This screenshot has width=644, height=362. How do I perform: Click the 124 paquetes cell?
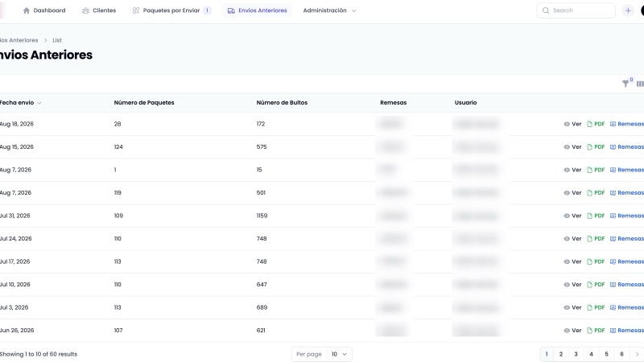(x=118, y=147)
